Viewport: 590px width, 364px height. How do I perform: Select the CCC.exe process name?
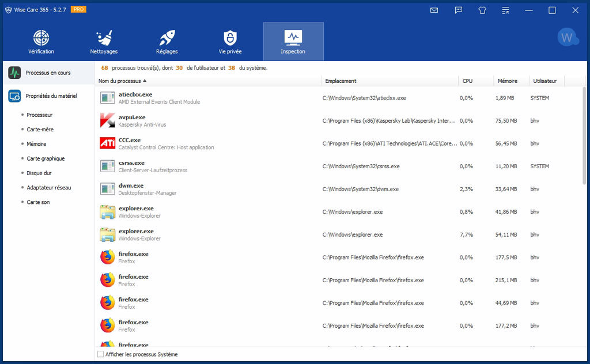(x=130, y=140)
